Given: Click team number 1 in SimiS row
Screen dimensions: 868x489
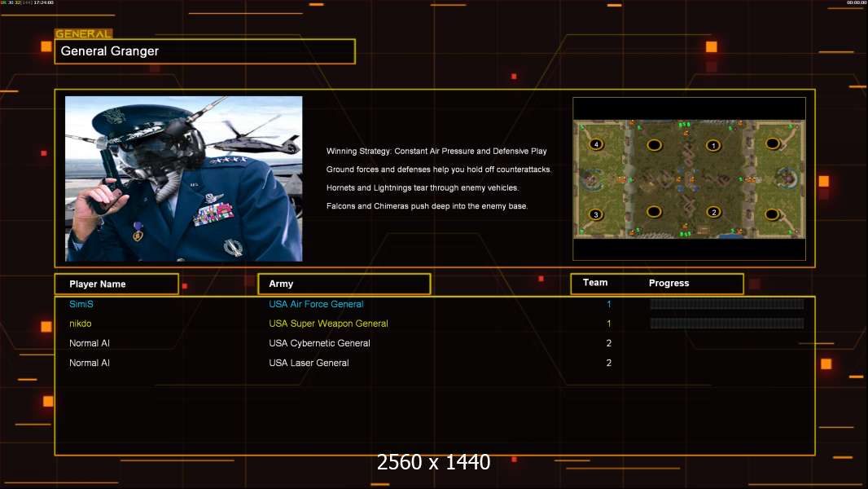Looking at the screenshot, I should click(609, 304).
